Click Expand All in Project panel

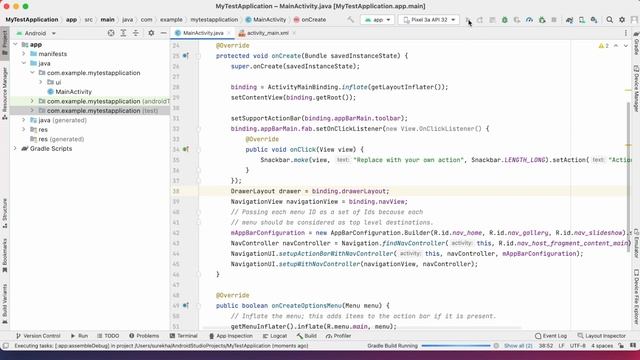[x=123, y=33]
